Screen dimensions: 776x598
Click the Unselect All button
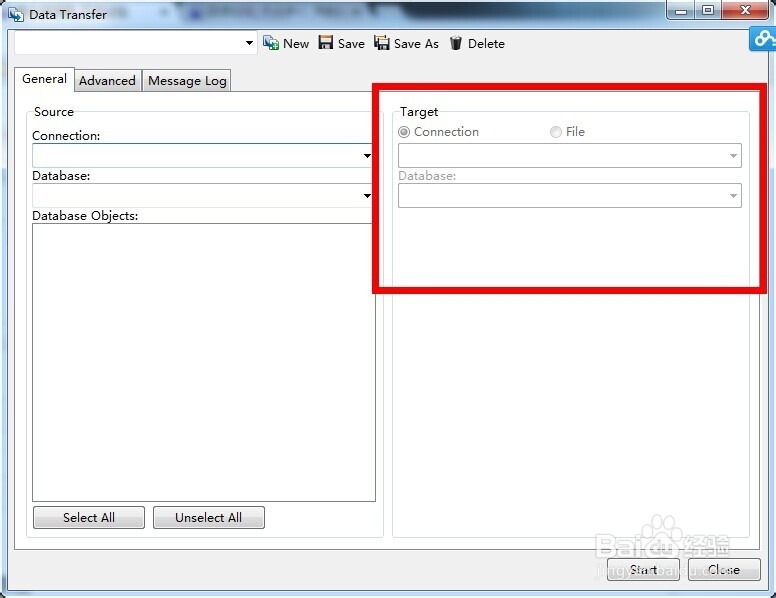(209, 517)
